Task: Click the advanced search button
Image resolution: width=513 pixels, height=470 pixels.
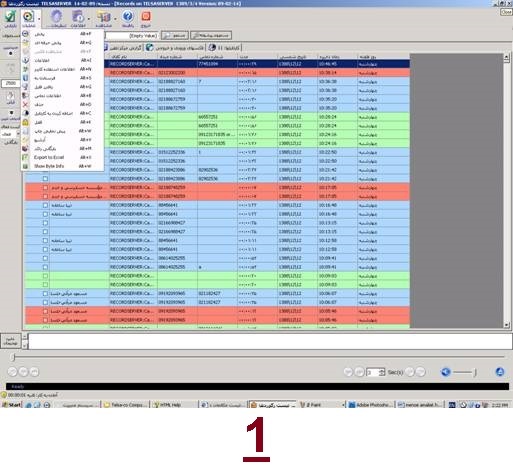Action: point(211,35)
